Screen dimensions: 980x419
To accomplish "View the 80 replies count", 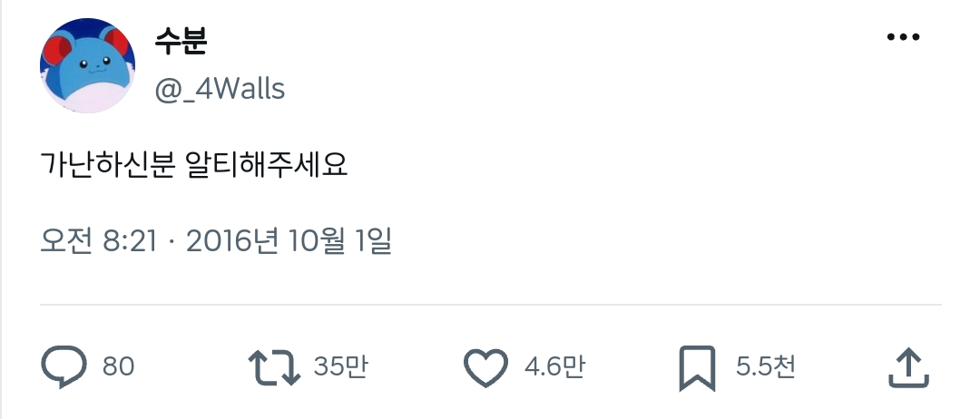I will click(118, 366).
